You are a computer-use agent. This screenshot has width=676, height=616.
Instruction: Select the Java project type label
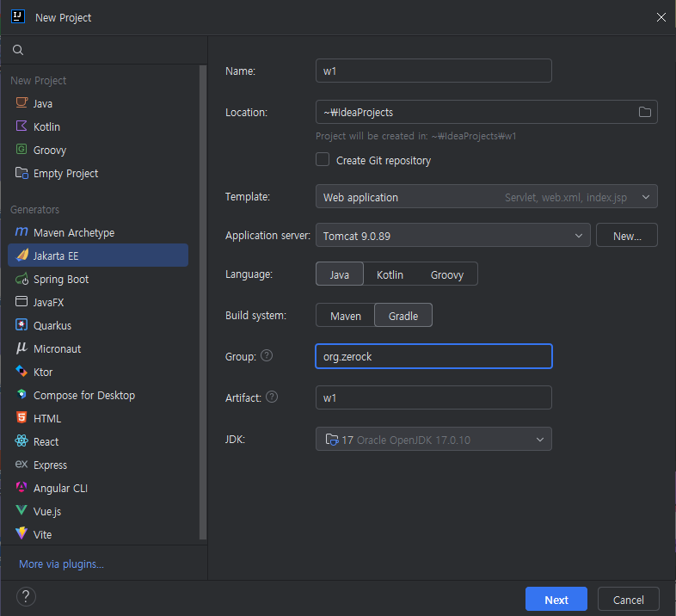(43, 103)
